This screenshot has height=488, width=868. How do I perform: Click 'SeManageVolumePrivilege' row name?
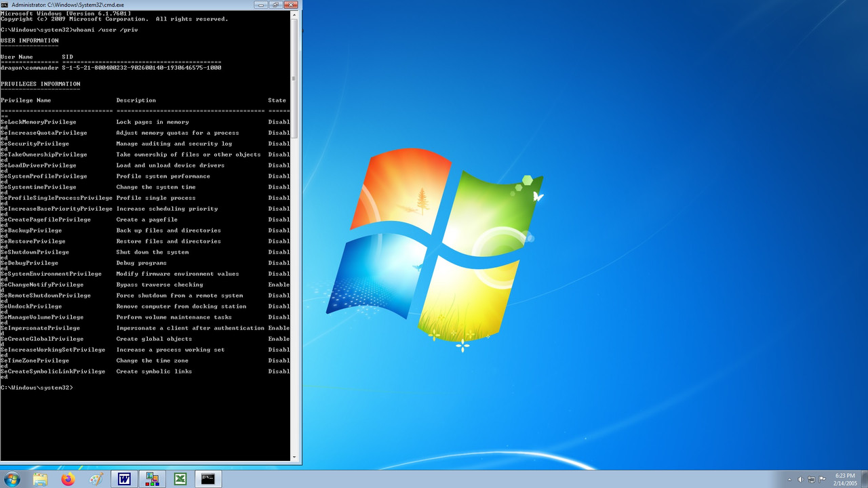click(x=42, y=317)
